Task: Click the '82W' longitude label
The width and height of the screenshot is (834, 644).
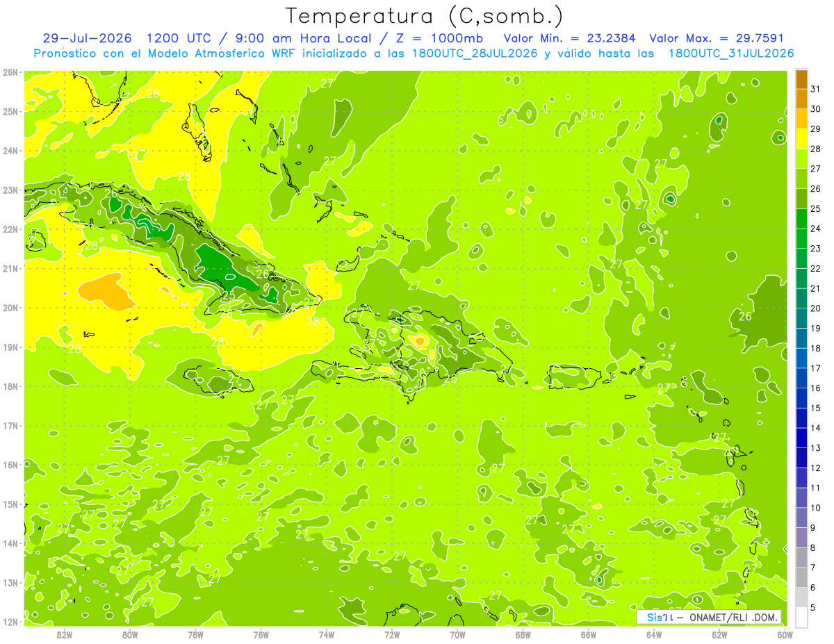Action: tap(65, 634)
